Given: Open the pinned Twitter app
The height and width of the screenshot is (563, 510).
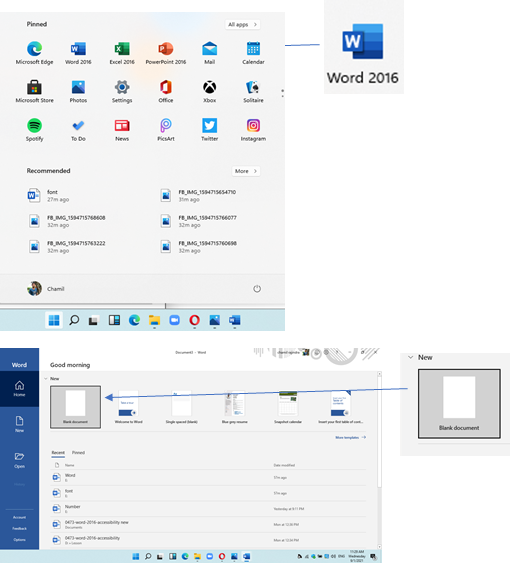Looking at the screenshot, I should coord(209,129).
